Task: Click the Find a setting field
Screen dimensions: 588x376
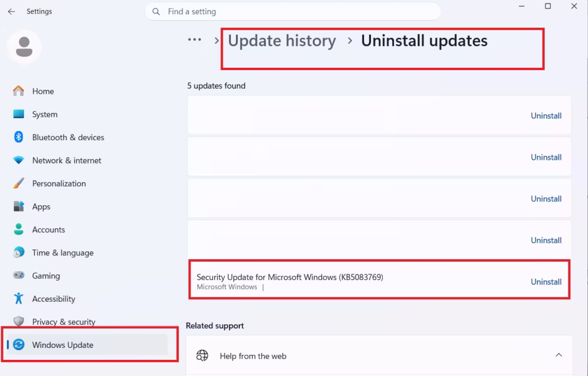Action: 292,11
